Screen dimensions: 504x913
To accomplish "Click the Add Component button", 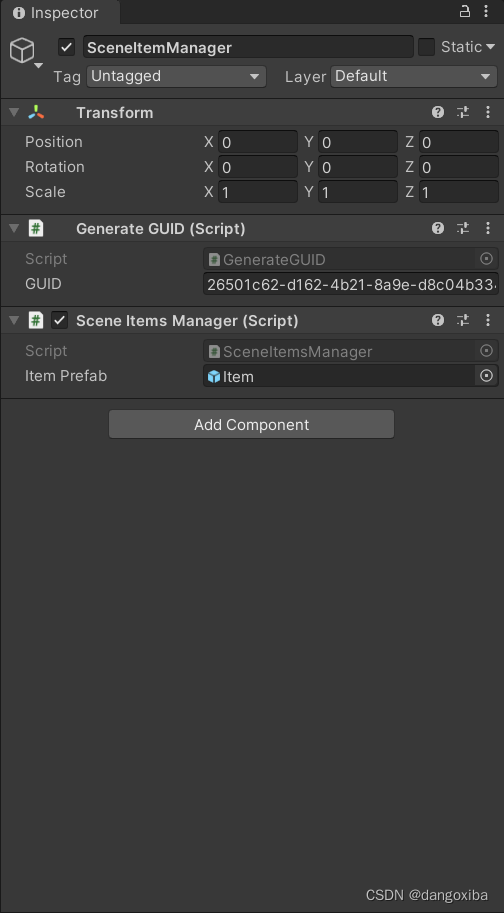I will click(x=251, y=424).
